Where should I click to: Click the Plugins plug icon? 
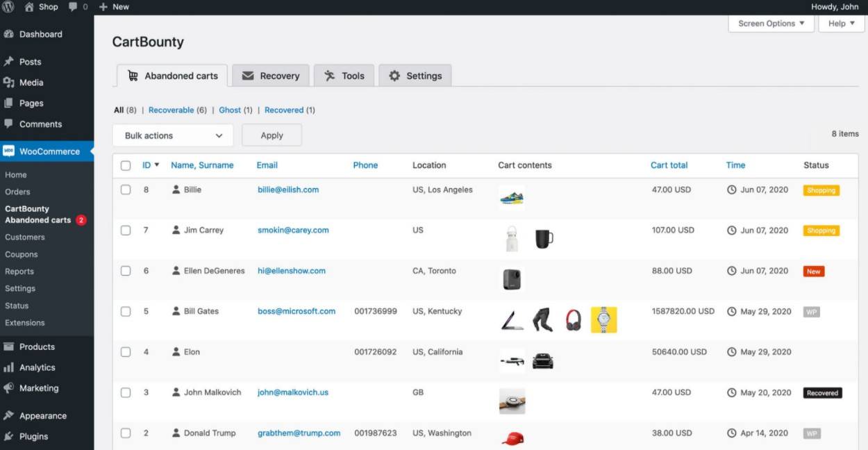coord(9,436)
